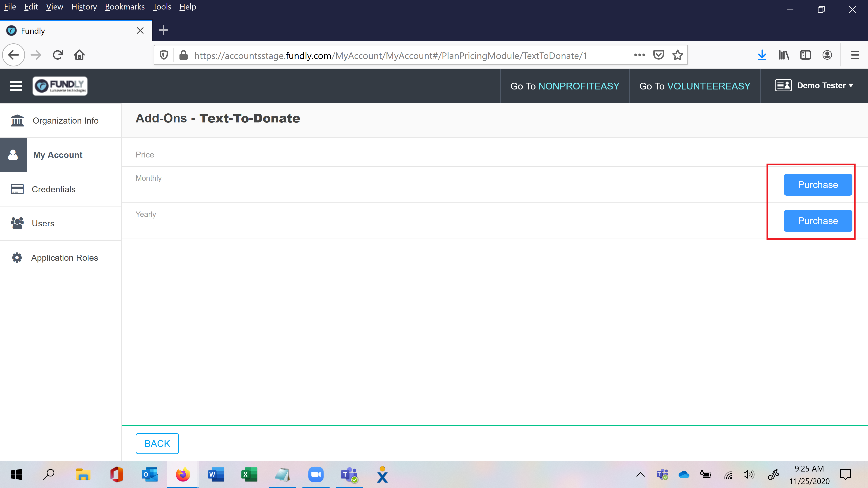Open the Users section
This screenshot has height=488, width=868.
pyautogui.click(x=43, y=223)
